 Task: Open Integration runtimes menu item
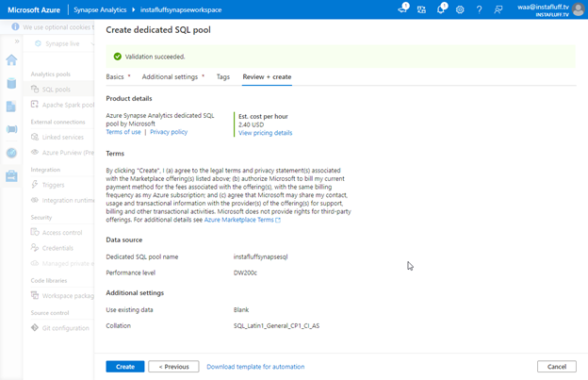coord(60,200)
